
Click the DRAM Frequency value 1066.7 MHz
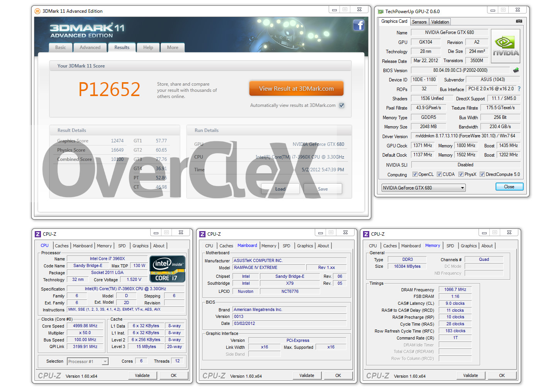point(455,289)
